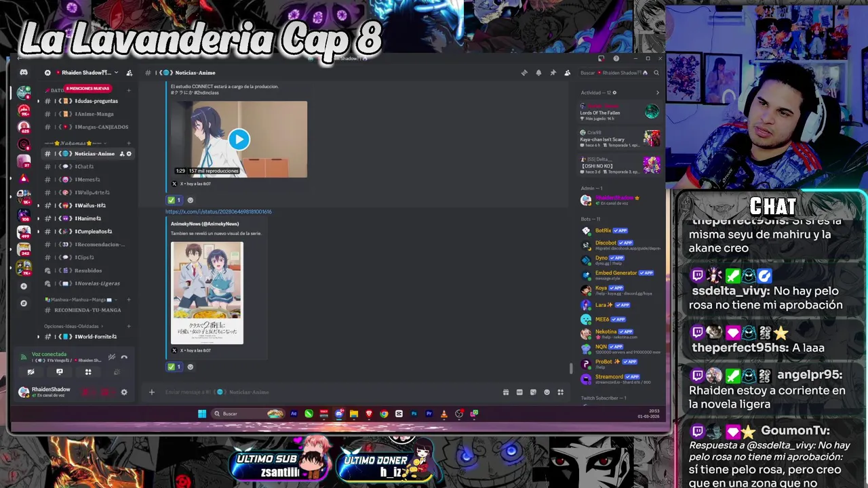
Task: Expand the Actividad section arrow
Action: [x=657, y=92]
